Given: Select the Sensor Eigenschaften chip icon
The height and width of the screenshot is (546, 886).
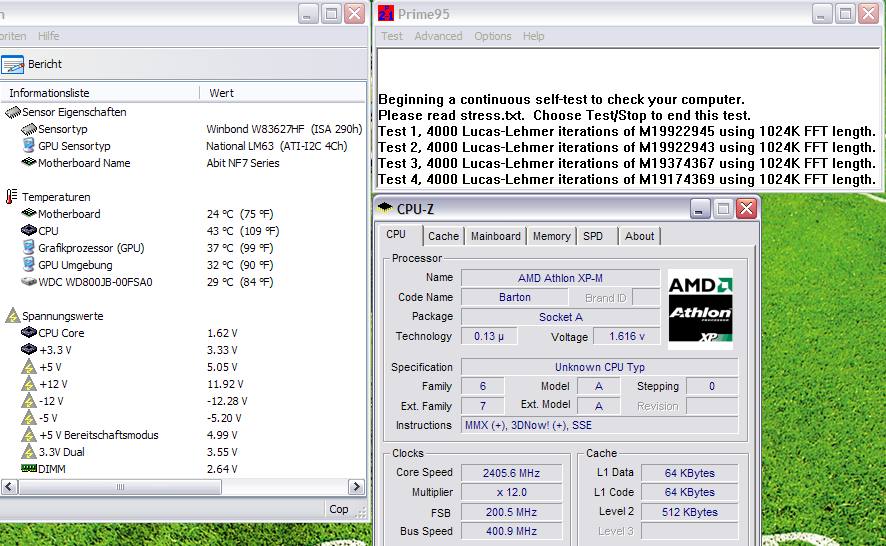Looking at the screenshot, I should [x=12, y=112].
